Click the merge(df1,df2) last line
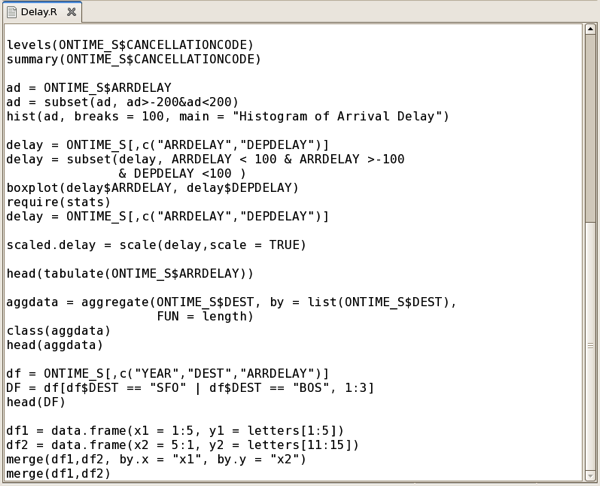The image size is (600, 486). pos(59,474)
